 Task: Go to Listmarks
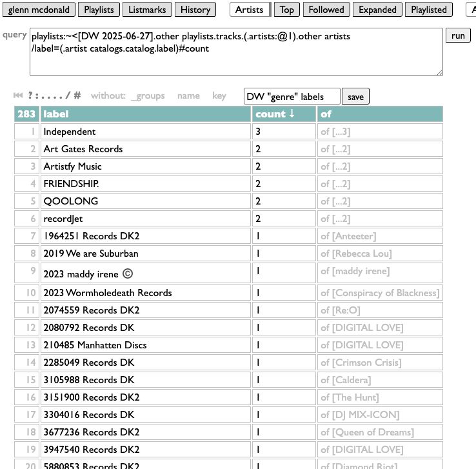(147, 10)
